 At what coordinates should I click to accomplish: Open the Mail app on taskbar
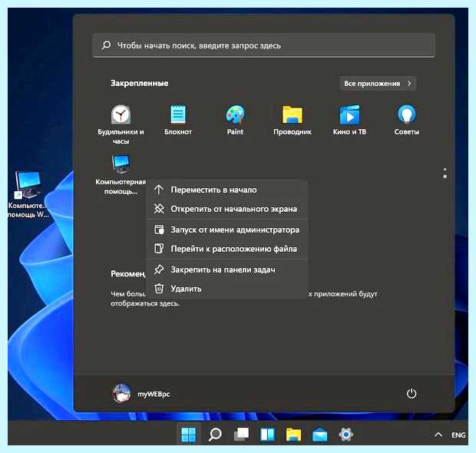(319, 435)
